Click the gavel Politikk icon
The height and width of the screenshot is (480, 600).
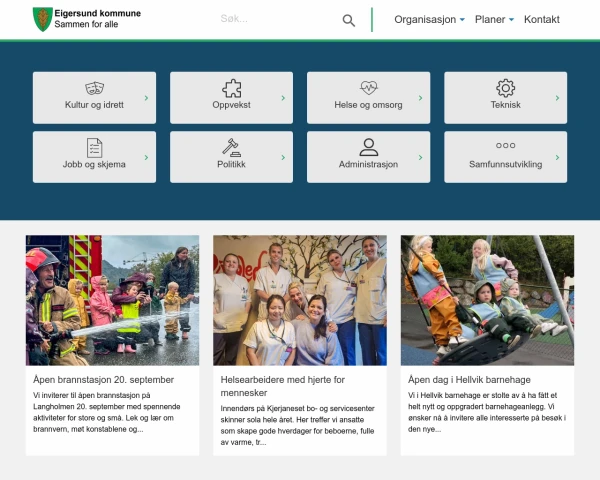pyautogui.click(x=232, y=147)
